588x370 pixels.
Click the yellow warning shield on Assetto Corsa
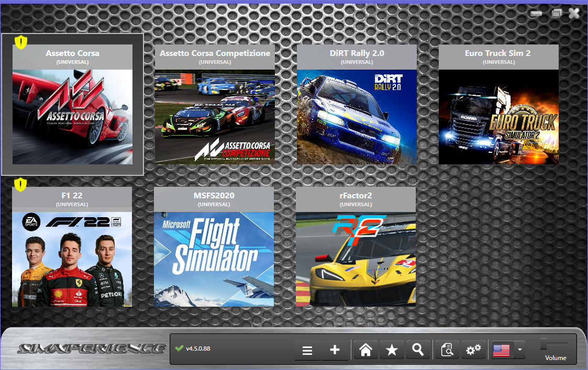(20, 42)
